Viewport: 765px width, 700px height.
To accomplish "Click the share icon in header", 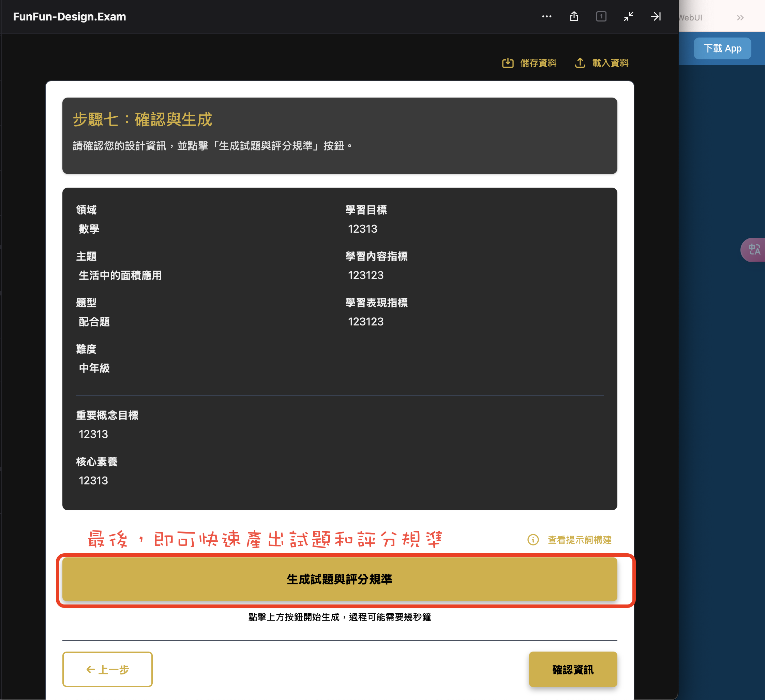I will coord(574,16).
